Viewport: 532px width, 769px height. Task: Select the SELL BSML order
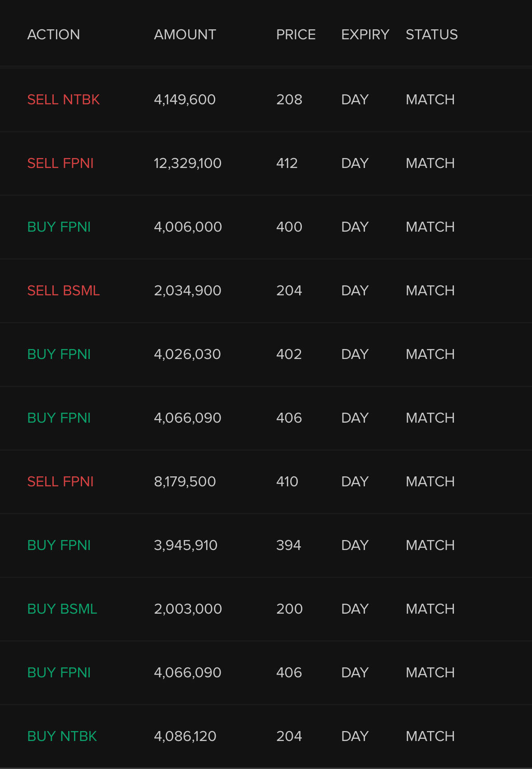(x=63, y=290)
